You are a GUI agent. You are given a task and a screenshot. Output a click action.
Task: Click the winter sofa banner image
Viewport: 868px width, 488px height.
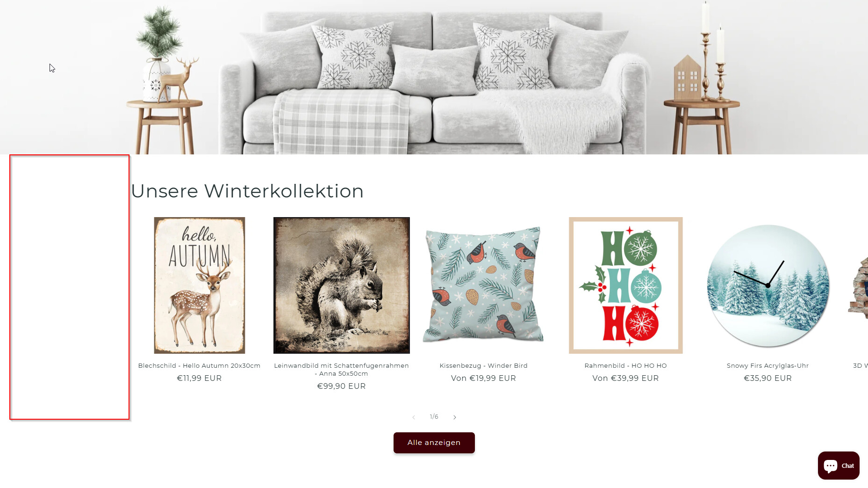434,77
